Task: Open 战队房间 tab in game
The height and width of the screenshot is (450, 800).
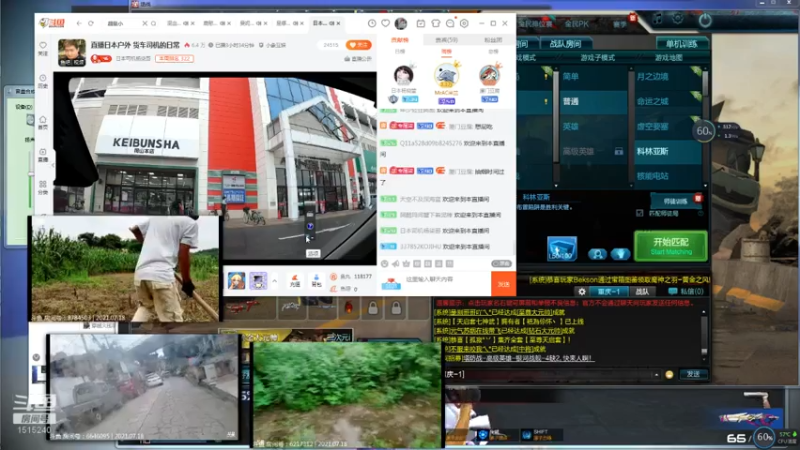Action: (565, 44)
